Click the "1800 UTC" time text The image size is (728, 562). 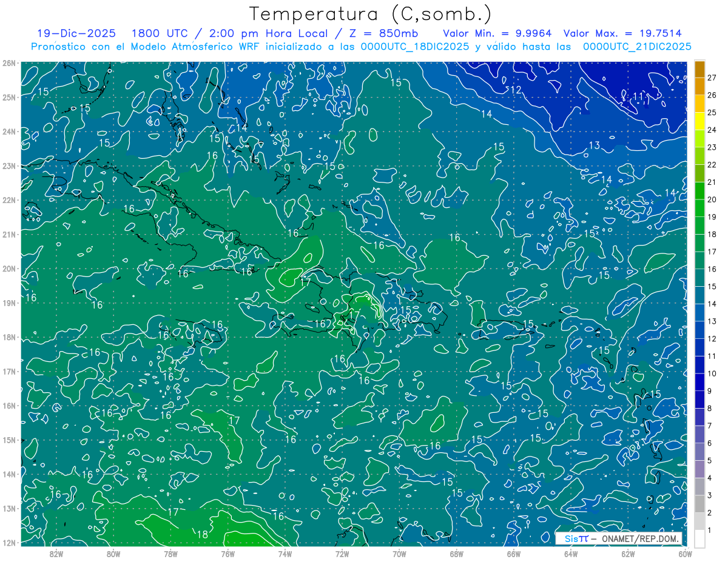point(160,33)
